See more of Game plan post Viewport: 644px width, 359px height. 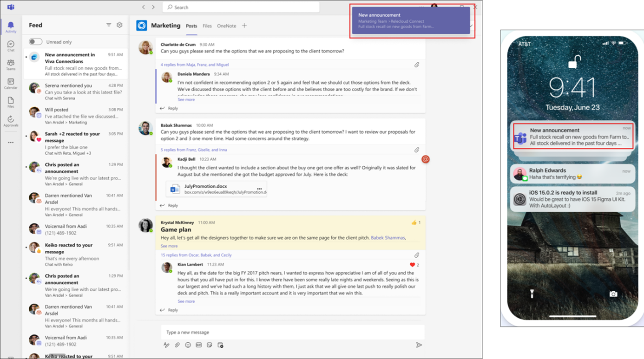(169, 246)
